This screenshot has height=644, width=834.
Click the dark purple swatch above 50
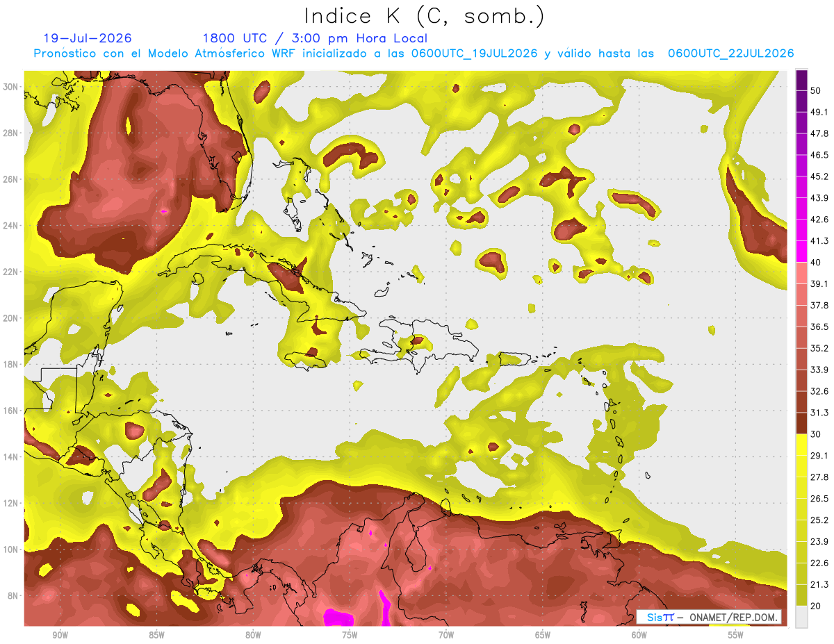801,80
